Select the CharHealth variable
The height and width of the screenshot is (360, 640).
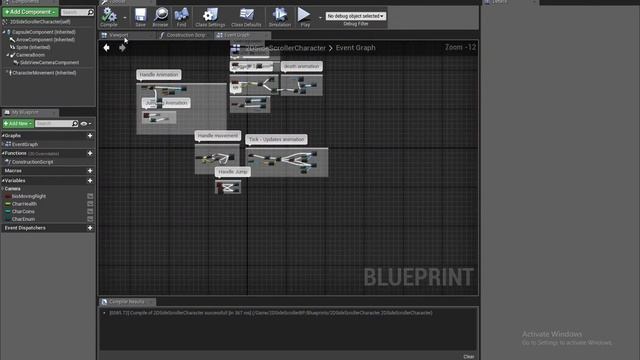pos(24,204)
